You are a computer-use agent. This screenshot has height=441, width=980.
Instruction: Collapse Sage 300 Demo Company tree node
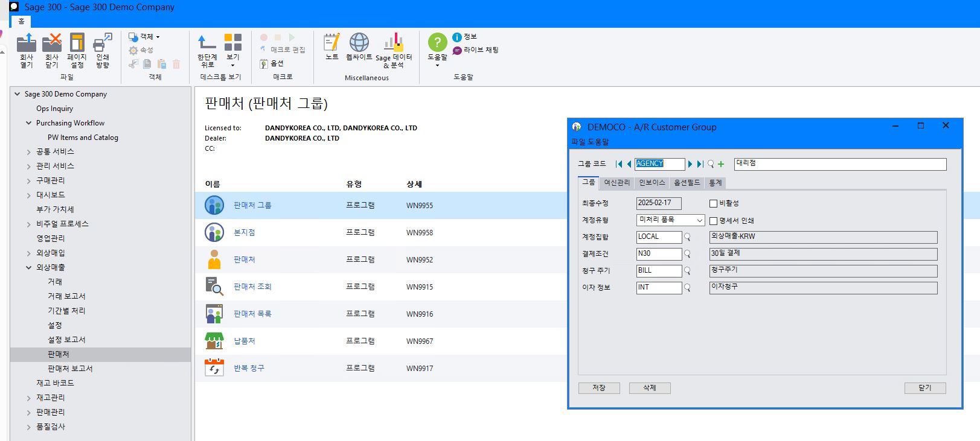17,94
